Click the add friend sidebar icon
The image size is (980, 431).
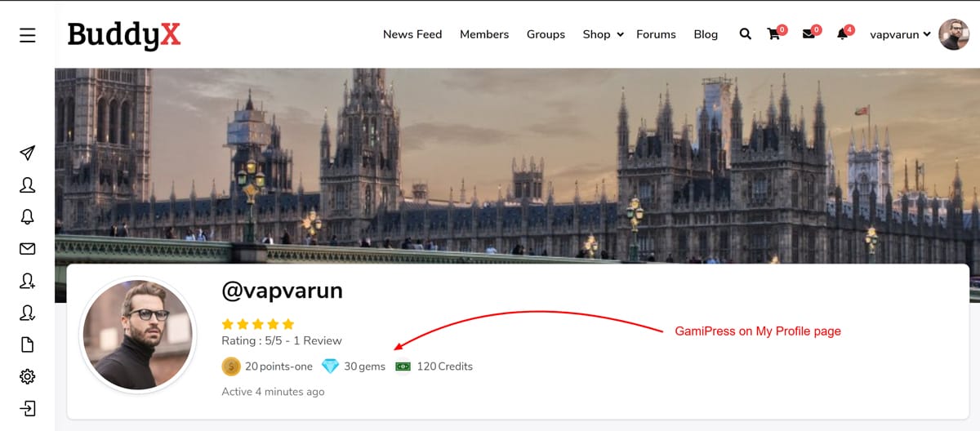(x=27, y=281)
